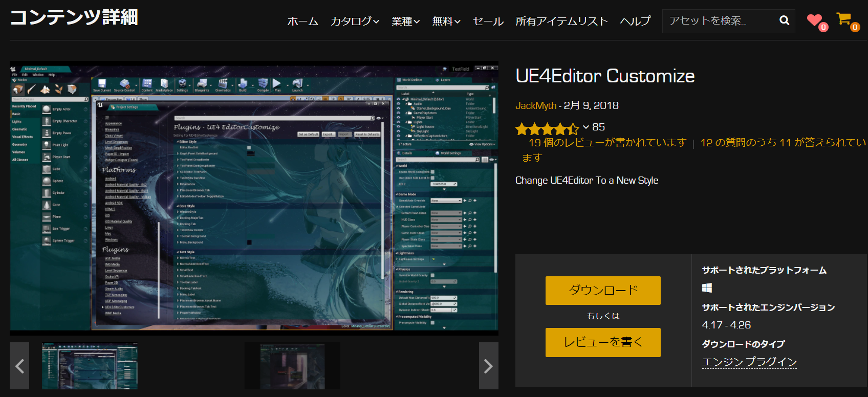Click the ダウンロード button
Image resolution: width=868 pixels, height=397 pixels.
coord(603,291)
